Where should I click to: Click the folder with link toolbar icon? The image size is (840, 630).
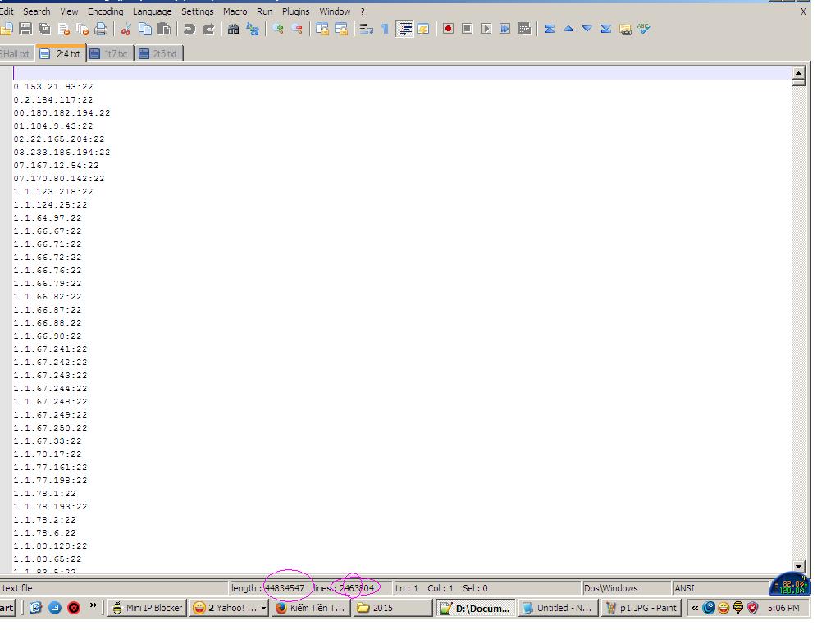625,29
